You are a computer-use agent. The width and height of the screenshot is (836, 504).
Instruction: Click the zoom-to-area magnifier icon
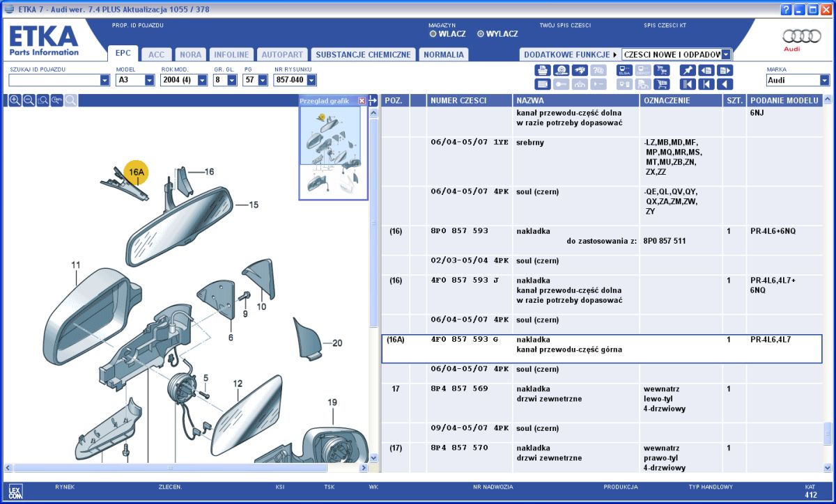pyautogui.click(x=42, y=100)
